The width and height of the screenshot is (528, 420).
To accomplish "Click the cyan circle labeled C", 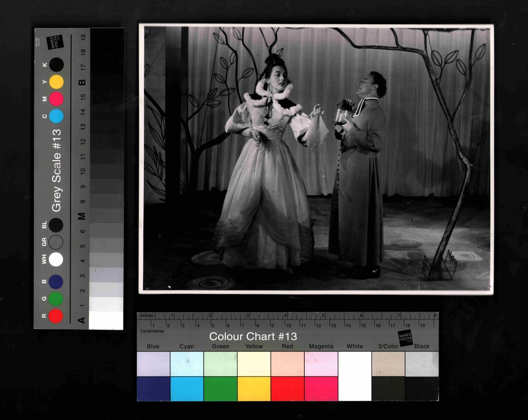I will [56, 116].
